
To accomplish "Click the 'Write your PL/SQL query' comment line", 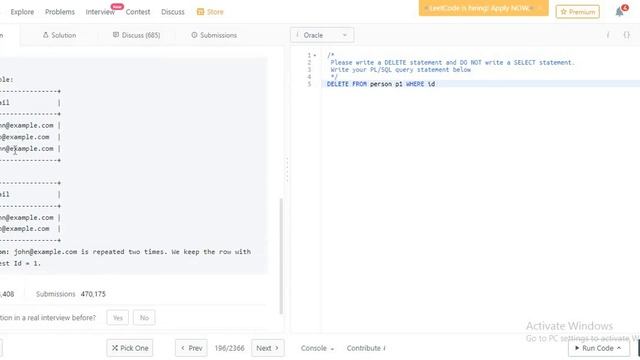I will coord(400,70).
